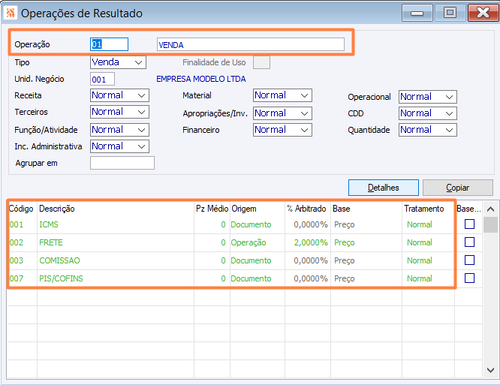Image resolution: width=500 pixels, height=385 pixels.
Task: Click the Detalhes button
Action: click(x=383, y=188)
